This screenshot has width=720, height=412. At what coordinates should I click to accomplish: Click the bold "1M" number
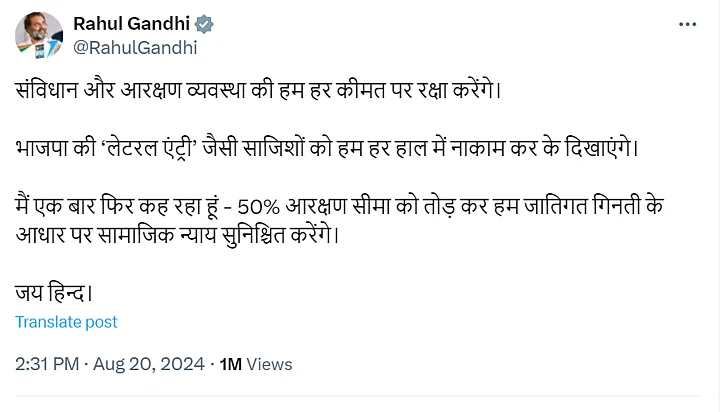pos(229,365)
